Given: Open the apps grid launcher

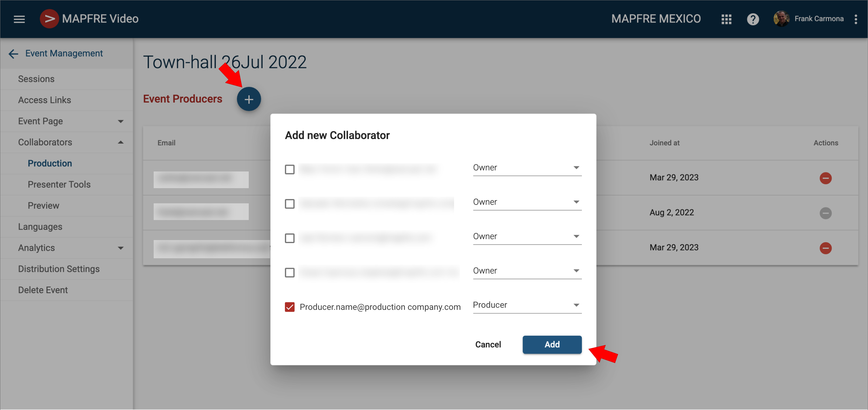Looking at the screenshot, I should click(726, 19).
